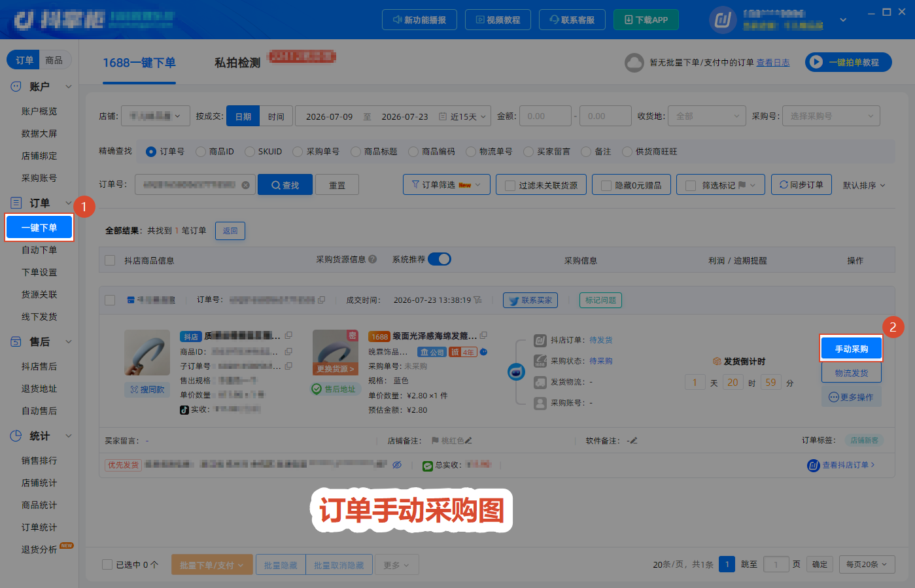The height and width of the screenshot is (588, 915).
Task: Click the 公司 badge on supplier row
Action: click(x=432, y=352)
